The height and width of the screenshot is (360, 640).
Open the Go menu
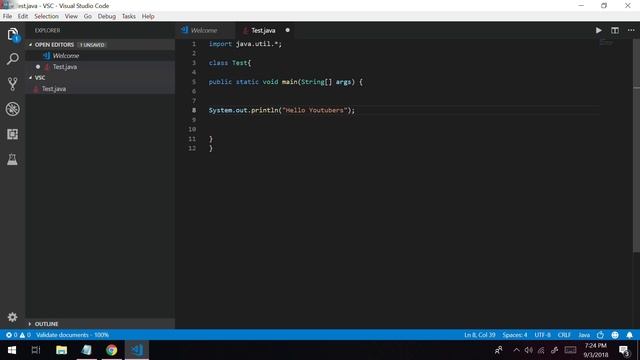click(x=88, y=16)
